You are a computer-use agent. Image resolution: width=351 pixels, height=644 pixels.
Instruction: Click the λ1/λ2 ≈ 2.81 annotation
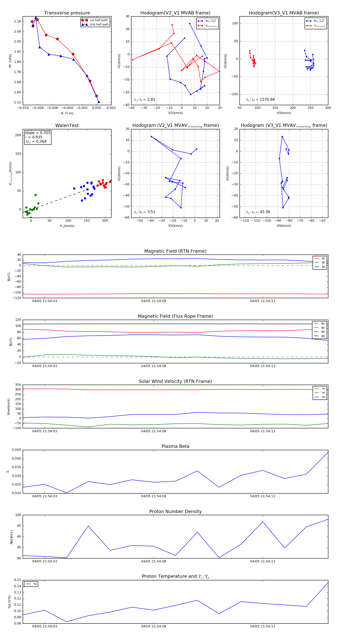click(x=144, y=100)
